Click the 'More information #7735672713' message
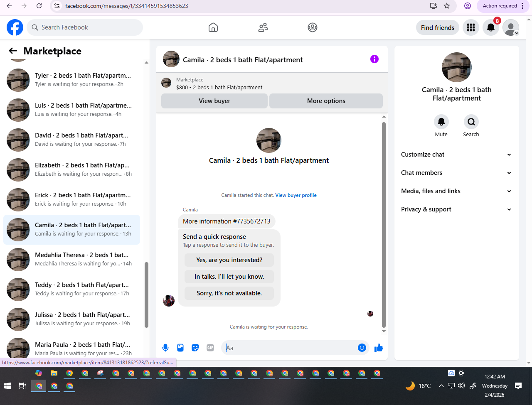 227,221
